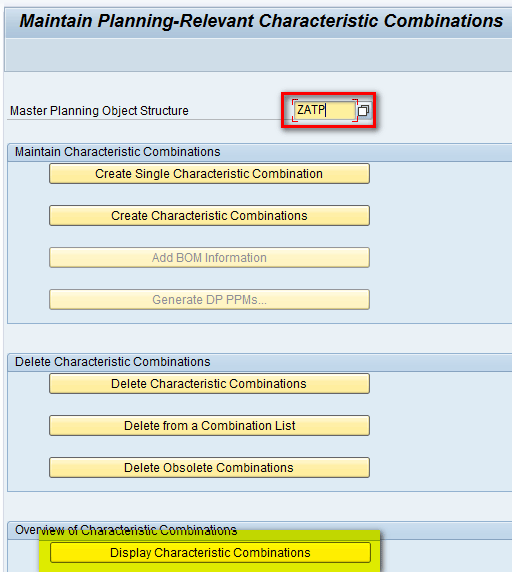512x572 pixels.
Task: Click Delete Obsolete Combinations button
Action: point(209,467)
